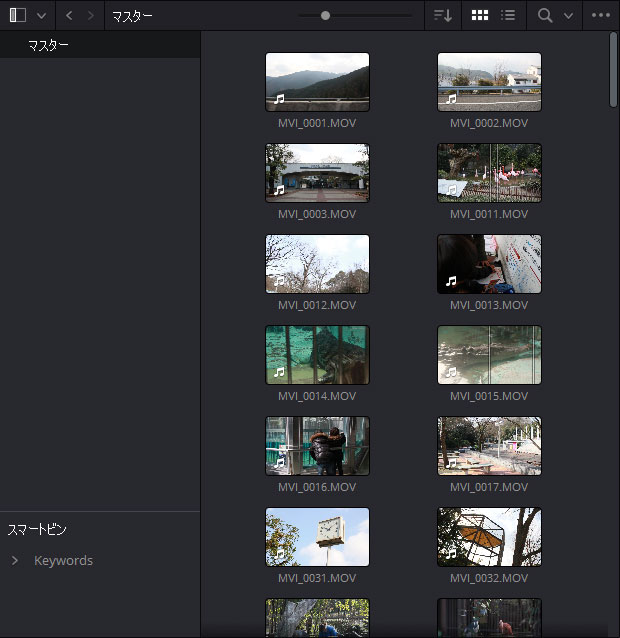This screenshot has height=638, width=620.
Task: Expand the Keywords smart bin
Action: pyautogui.click(x=15, y=561)
